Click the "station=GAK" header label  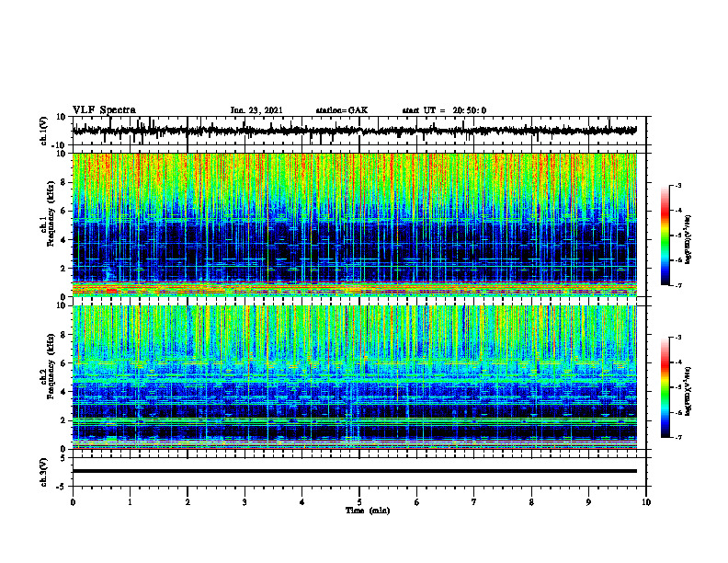342,110
